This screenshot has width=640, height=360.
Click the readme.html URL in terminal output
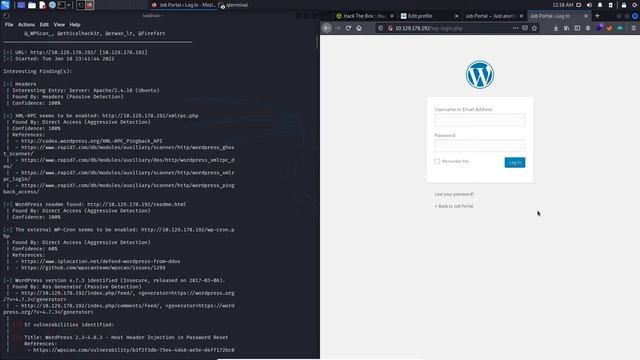point(136,204)
